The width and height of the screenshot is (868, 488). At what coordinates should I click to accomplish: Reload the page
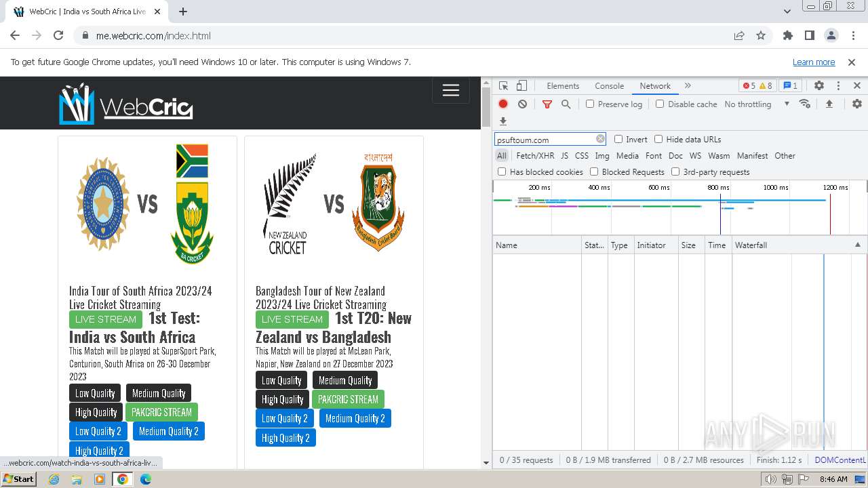point(58,35)
